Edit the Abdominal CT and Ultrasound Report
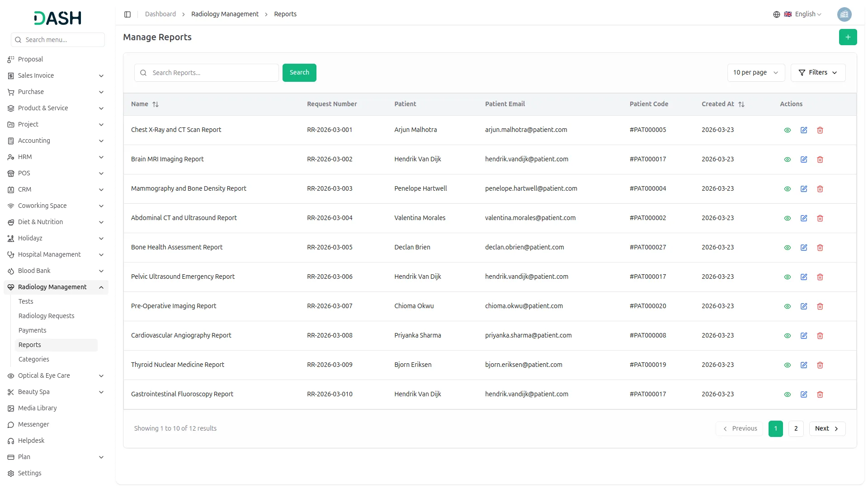The width and height of the screenshot is (868, 488). [803, 218]
